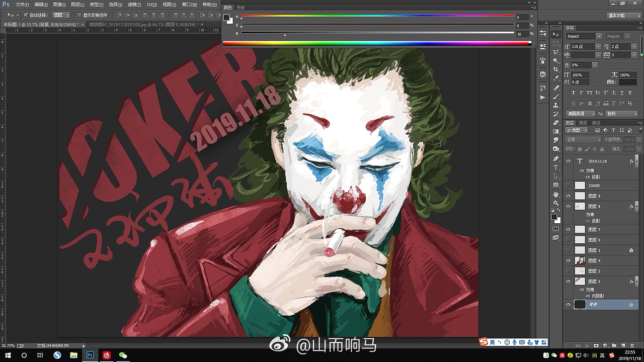
Task: Switch to the 色板 swatches tab
Action: (240, 8)
